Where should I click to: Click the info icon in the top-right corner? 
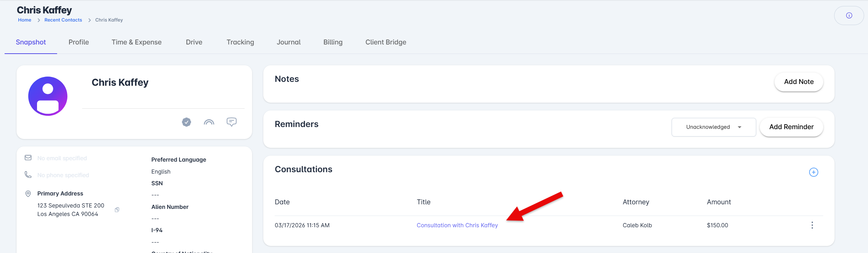tap(849, 16)
